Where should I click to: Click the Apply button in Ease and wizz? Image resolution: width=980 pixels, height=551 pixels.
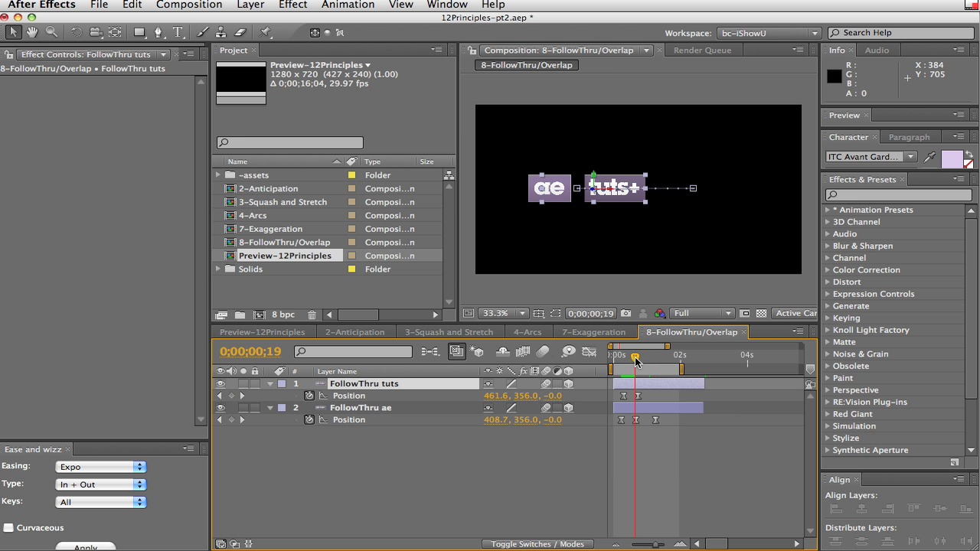(86, 546)
